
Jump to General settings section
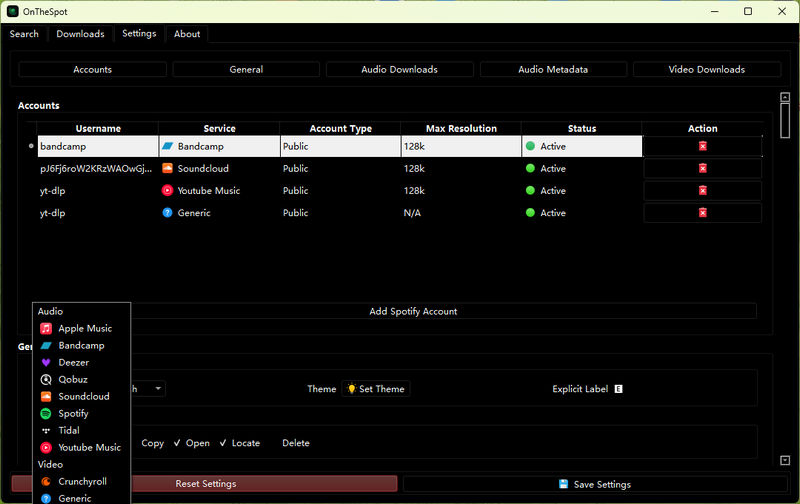[246, 69]
